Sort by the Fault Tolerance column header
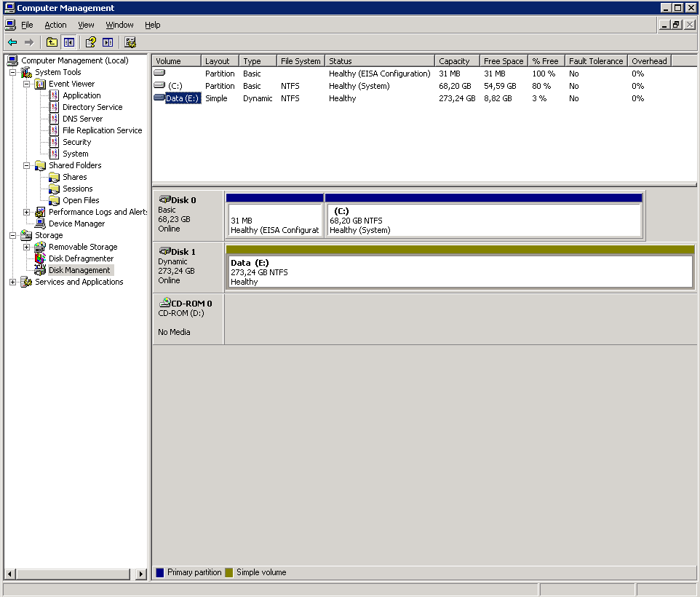The height and width of the screenshot is (597, 700). coord(597,60)
